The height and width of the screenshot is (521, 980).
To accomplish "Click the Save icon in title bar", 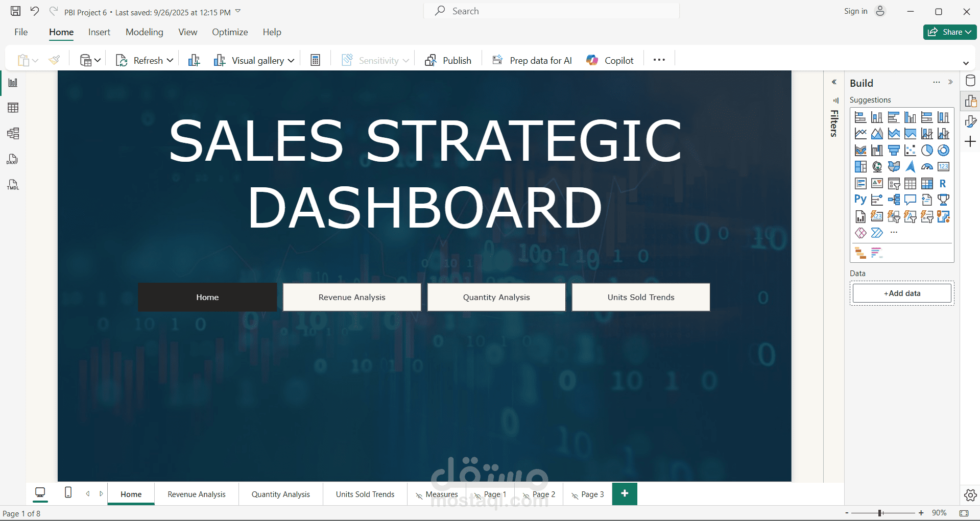I will pyautogui.click(x=16, y=11).
